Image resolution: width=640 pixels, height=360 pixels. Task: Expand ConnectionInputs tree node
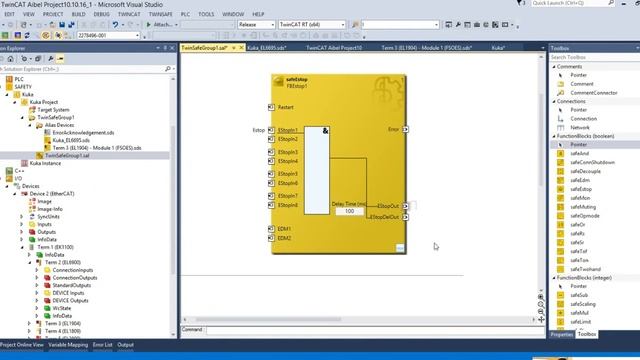point(37,270)
